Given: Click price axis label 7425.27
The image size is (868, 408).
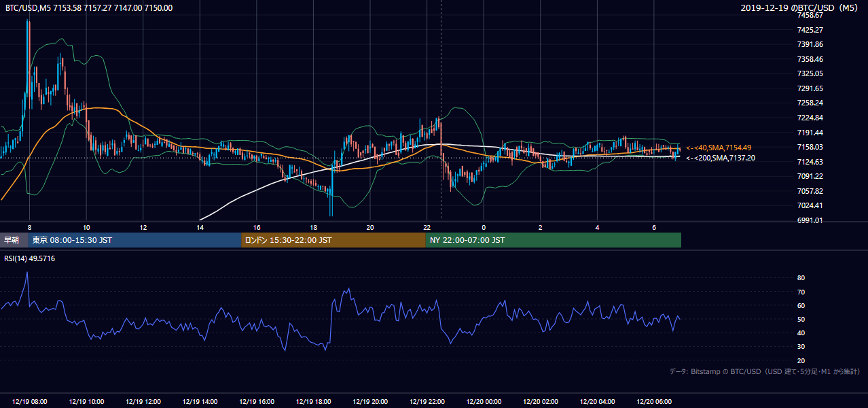Looking at the screenshot, I should [x=810, y=30].
